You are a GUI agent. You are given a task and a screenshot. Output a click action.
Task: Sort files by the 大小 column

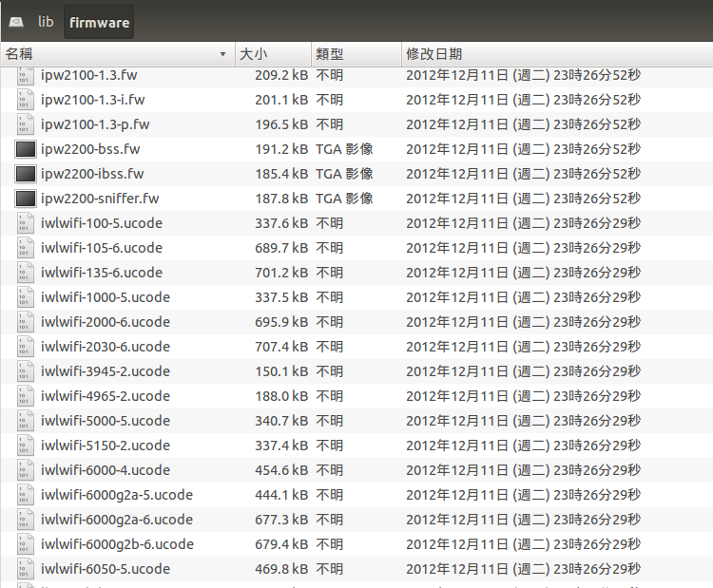[x=273, y=54]
